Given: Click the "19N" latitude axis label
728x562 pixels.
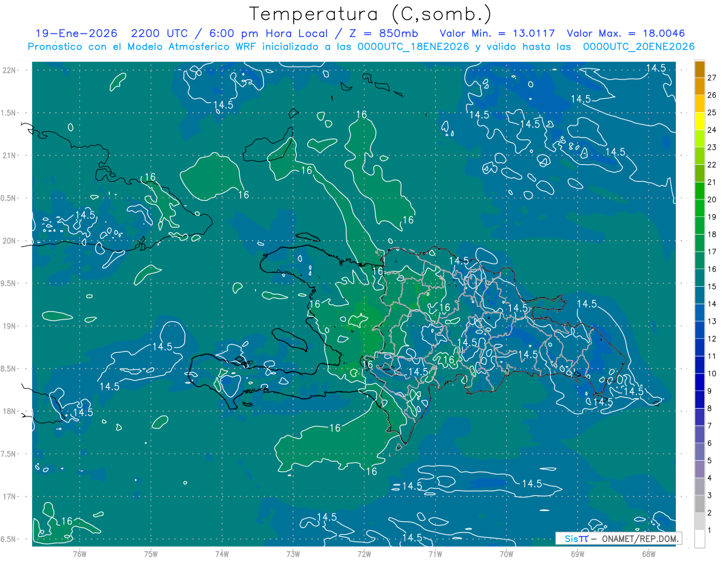Looking at the screenshot, I should [10, 326].
